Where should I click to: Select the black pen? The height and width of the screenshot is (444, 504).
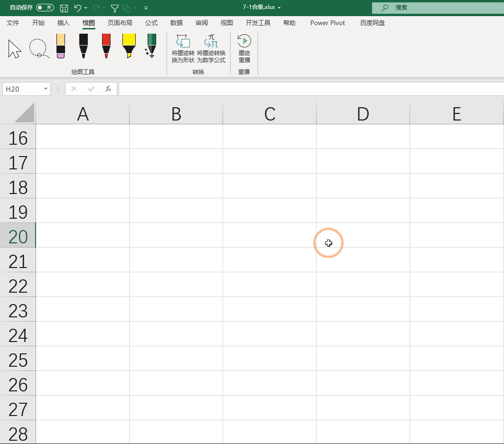[84, 46]
